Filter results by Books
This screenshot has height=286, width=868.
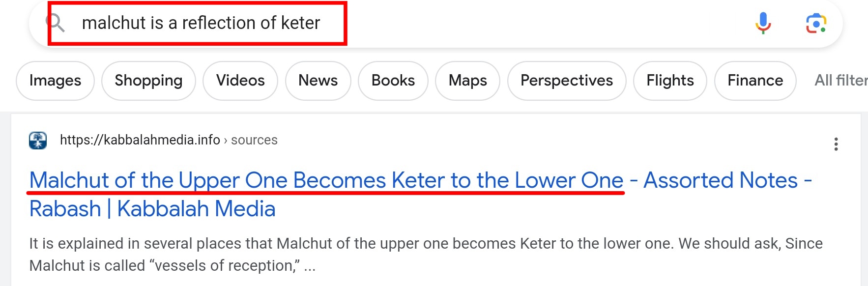point(393,81)
